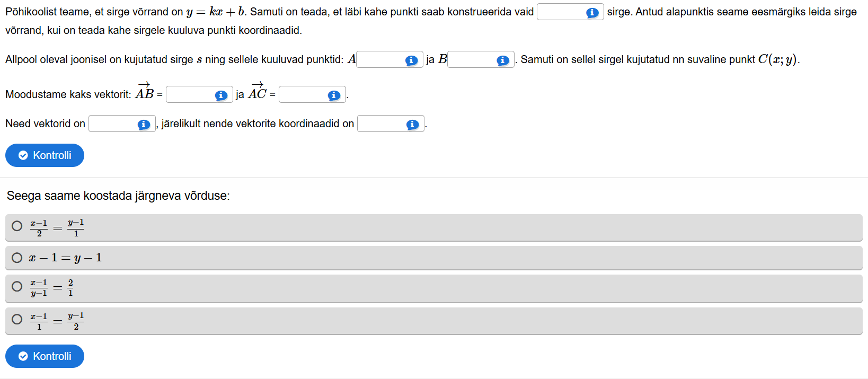Viewport: 868px width, 379px height.
Task: Select radio option (x−1)/2 = (y−1)/1
Action: (17, 226)
